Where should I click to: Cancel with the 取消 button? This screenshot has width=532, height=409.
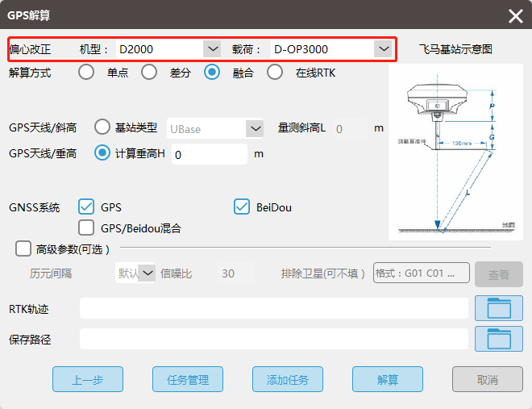487,379
